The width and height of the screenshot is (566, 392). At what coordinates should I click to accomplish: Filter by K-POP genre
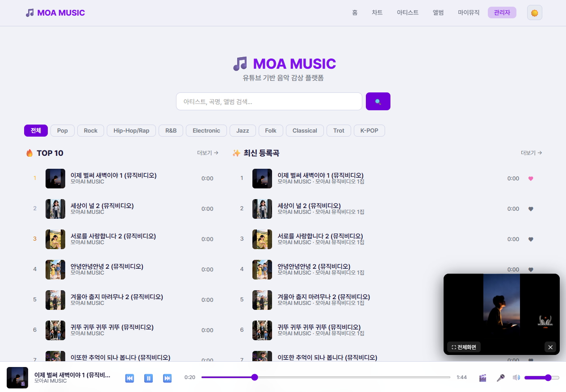pos(369,130)
